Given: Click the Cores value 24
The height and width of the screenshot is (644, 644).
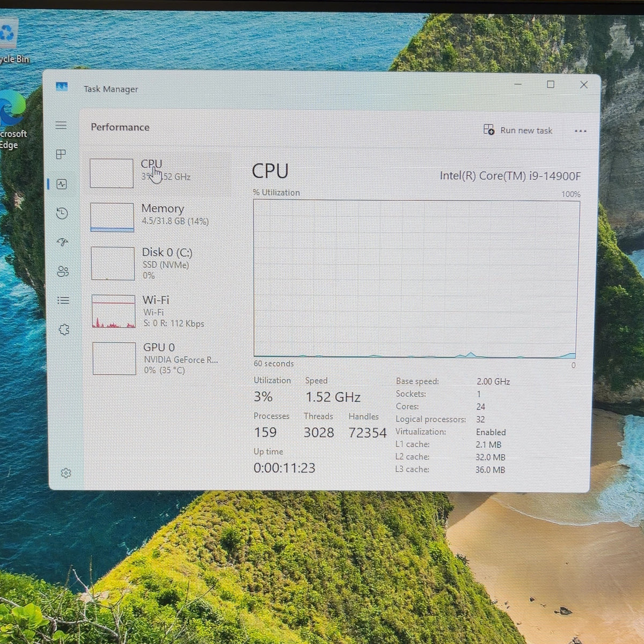Looking at the screenshot, I should 481,407.
